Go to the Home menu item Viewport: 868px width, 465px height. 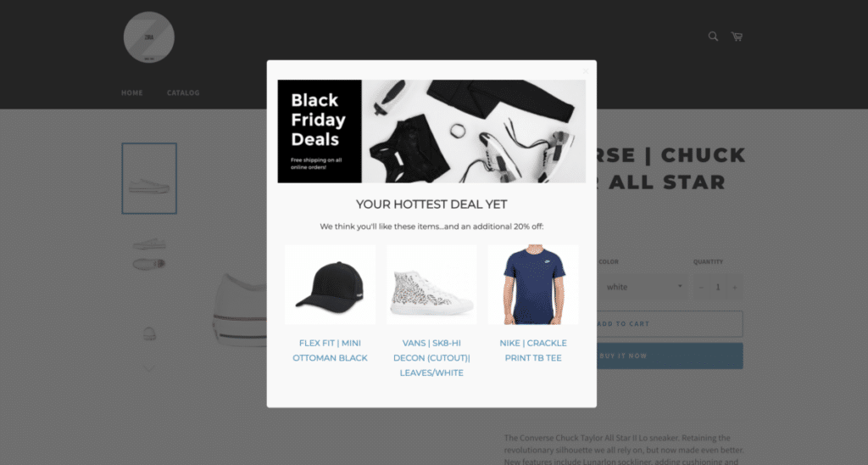(131, 92)
